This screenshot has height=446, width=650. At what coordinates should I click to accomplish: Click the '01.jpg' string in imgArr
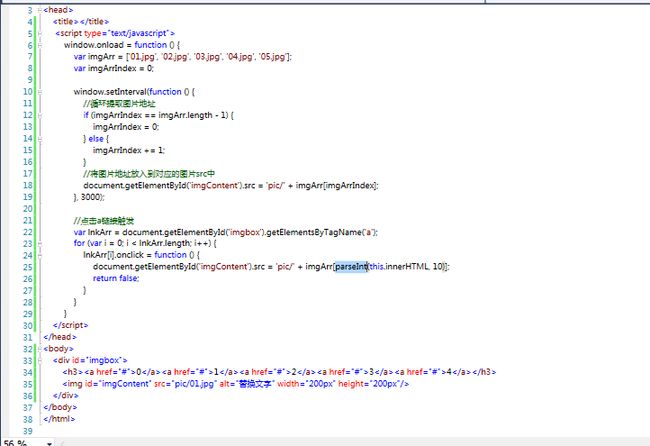pos(143,57)
